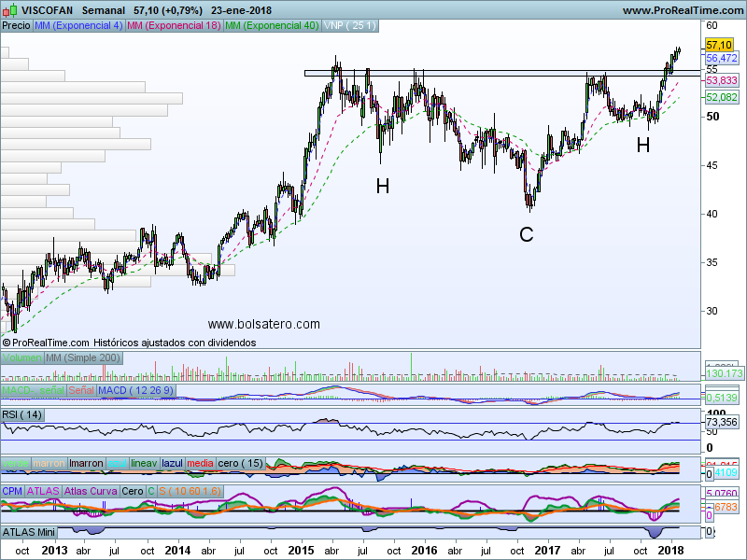Select the Precio indicator label
The image size is (747, 560).
point(16,26)
